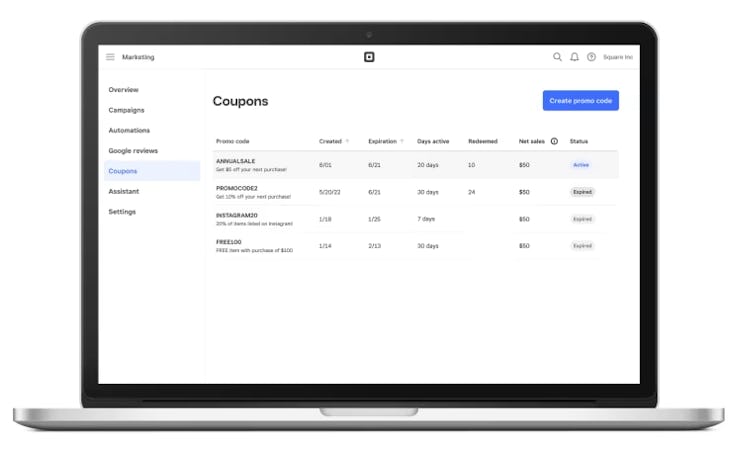Open the PROMOCODE2 promo code
This screenshot has height=450, width=747.
[x=237, y=189]
